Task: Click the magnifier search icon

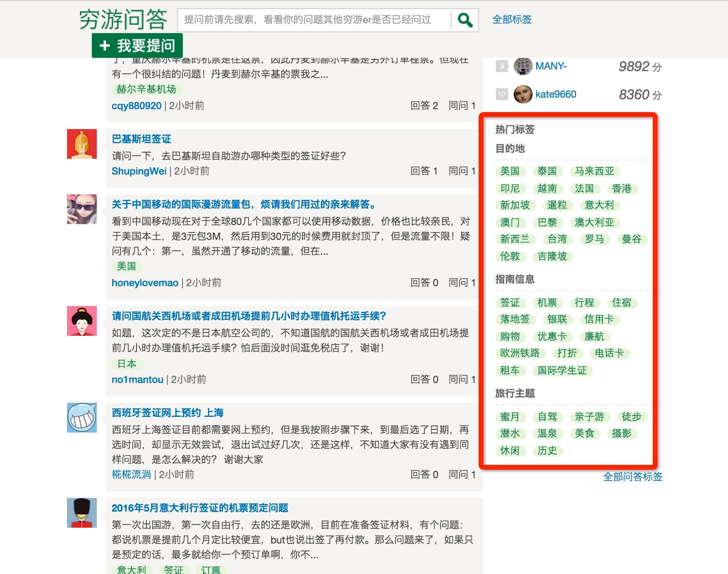Action: [465, 20]
